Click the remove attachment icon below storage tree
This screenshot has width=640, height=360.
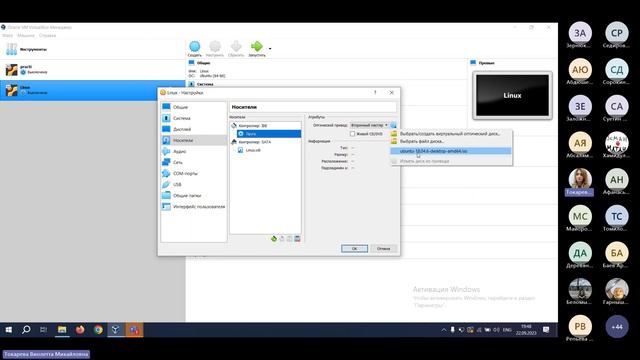(297, 239)
